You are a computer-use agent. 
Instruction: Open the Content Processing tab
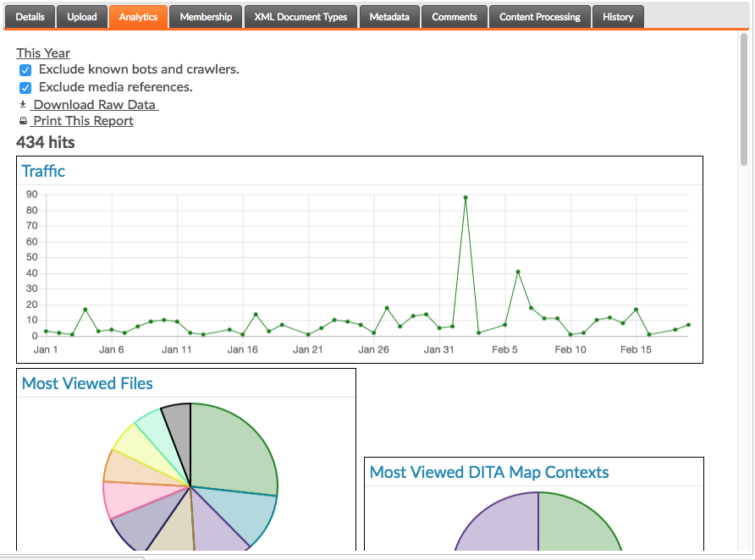(539, 17)
